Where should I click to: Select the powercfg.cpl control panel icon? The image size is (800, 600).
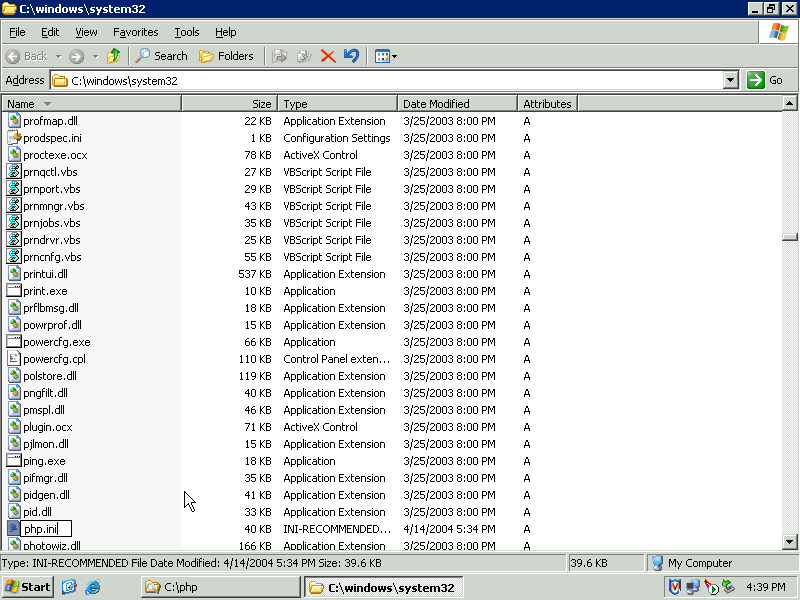(14, 359)
